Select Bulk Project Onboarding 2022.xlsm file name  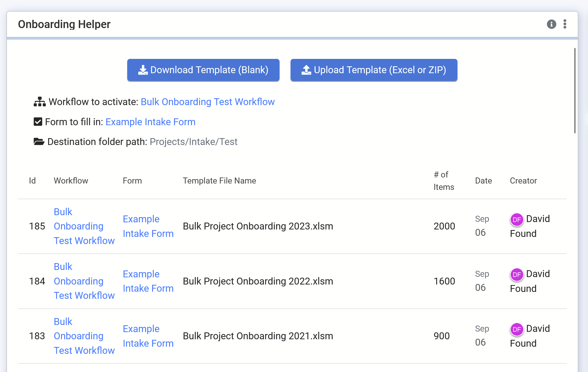tap(258, 281)
